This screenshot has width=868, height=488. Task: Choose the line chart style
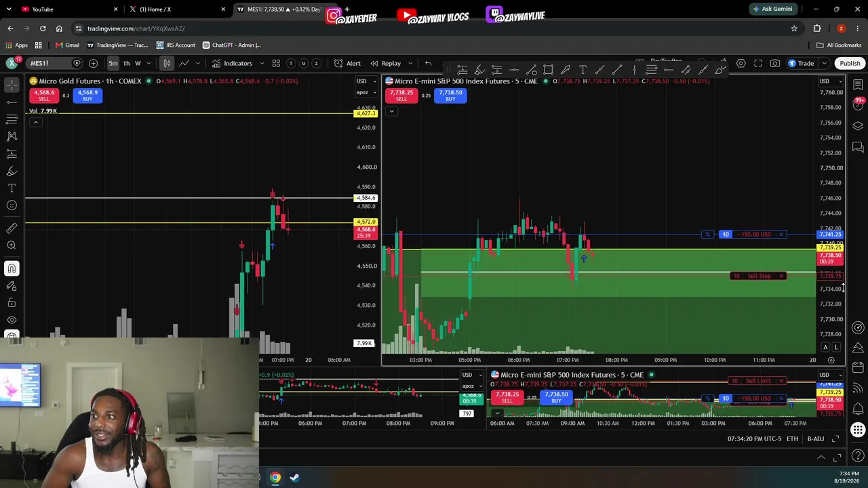(x=184, y=63)
